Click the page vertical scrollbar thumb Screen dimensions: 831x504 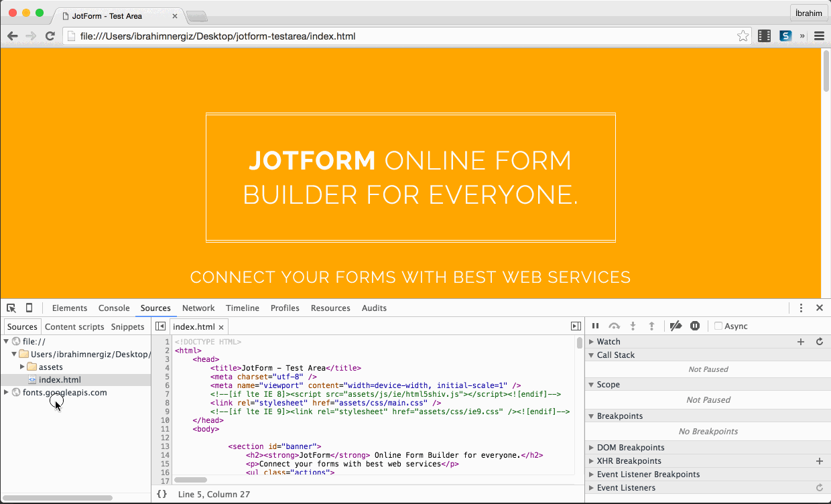(826, 71)
